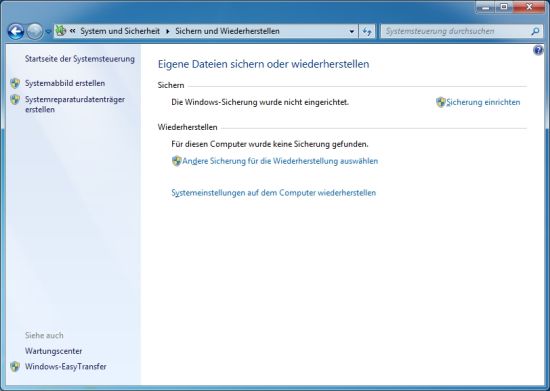Select 'System und Sicherheit' breadcrumb

[120, 31]
